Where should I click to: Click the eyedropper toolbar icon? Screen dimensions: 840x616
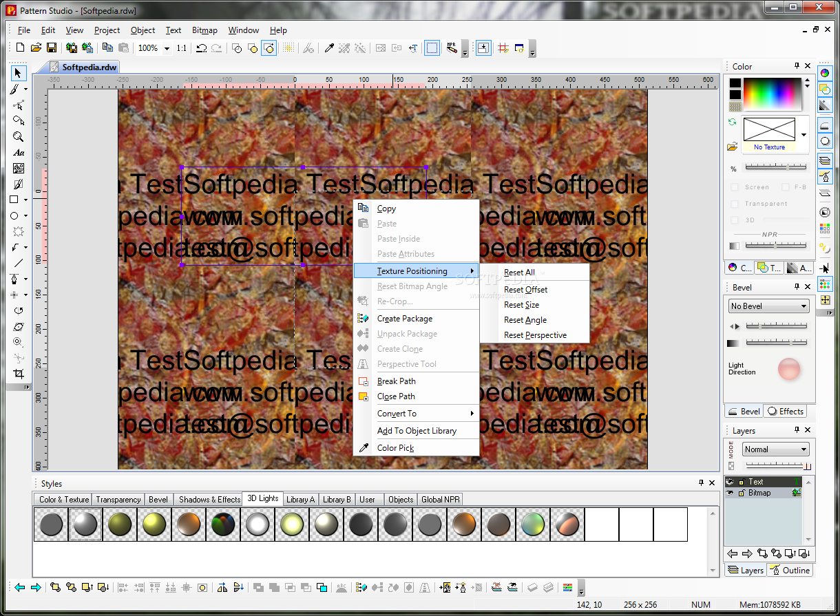(329, 47)
